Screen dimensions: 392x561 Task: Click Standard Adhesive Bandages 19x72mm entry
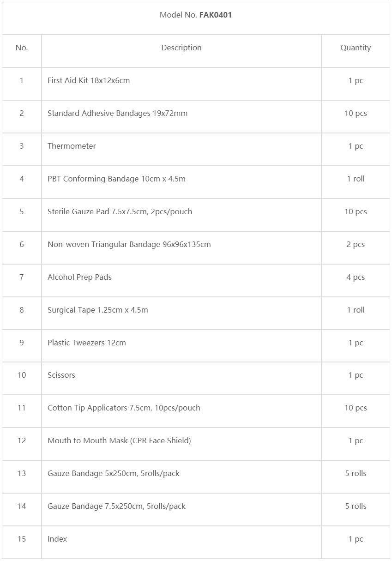point(117,113)
